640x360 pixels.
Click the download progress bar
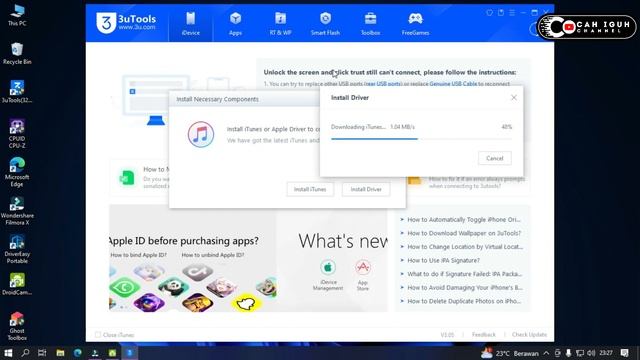(421, 139)
